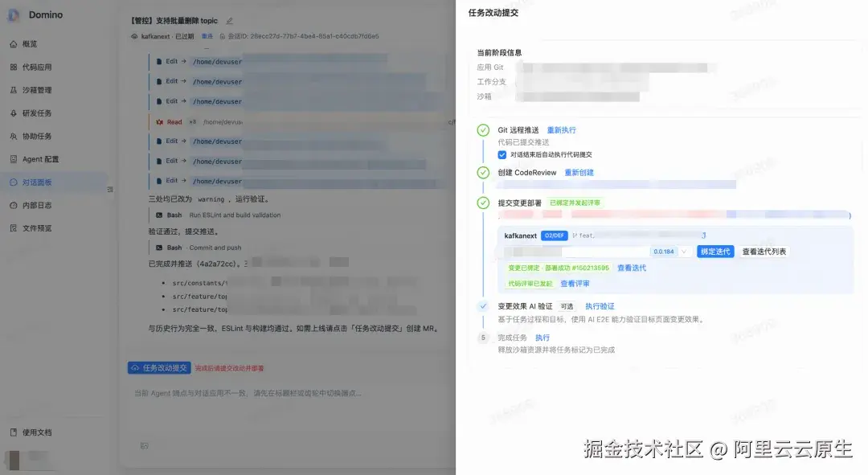Click the branch icon before feat

575,235
